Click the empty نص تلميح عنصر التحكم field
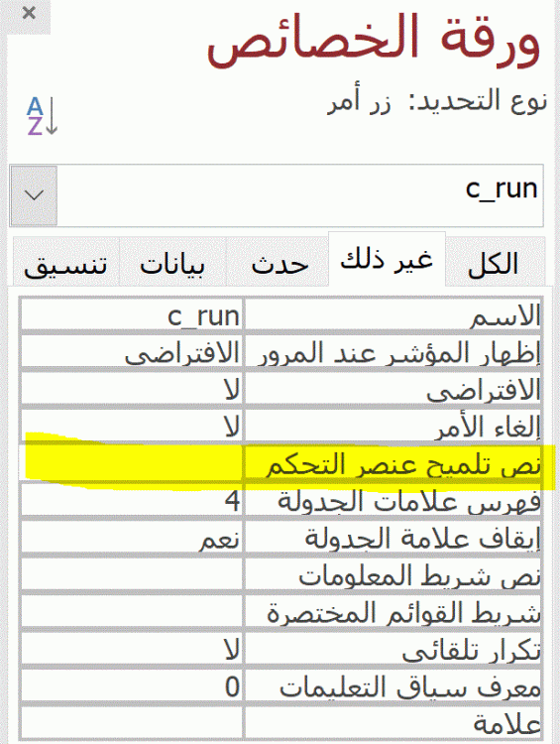Viewport: 560px width, 744px height. click(132, 462)
